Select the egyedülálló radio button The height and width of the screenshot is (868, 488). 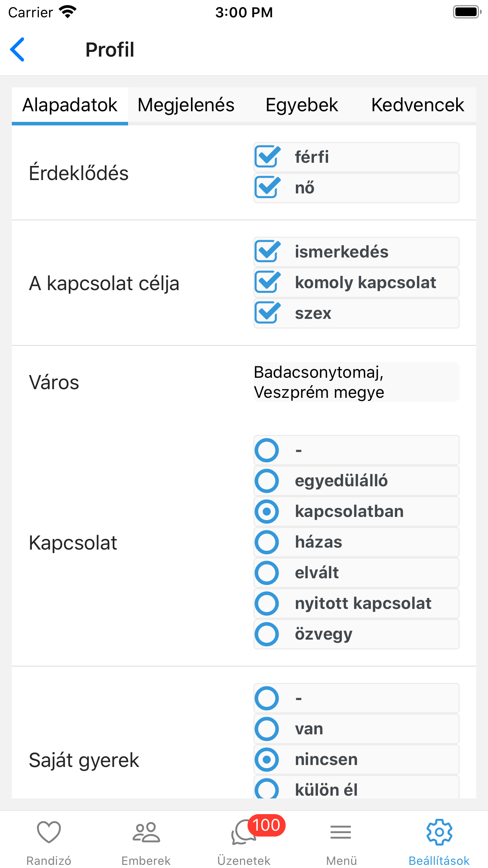(267, 481)
